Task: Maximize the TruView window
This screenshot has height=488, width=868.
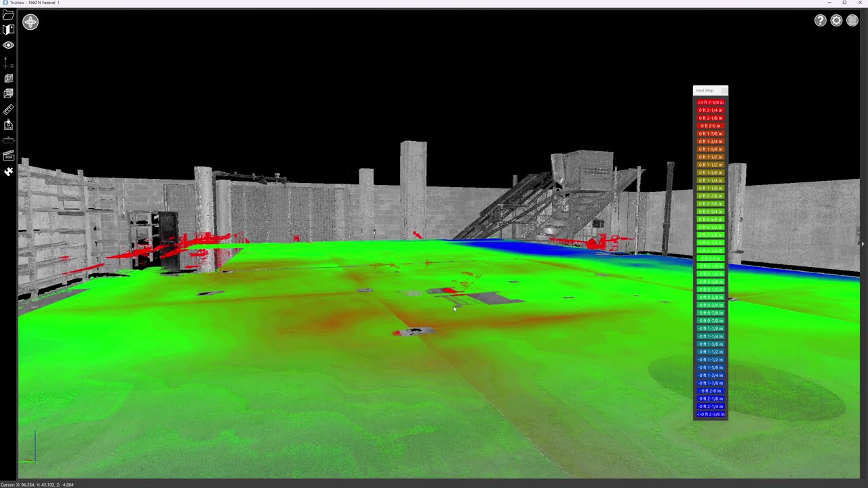Action: pyautogui.click(x=844, y=3)
